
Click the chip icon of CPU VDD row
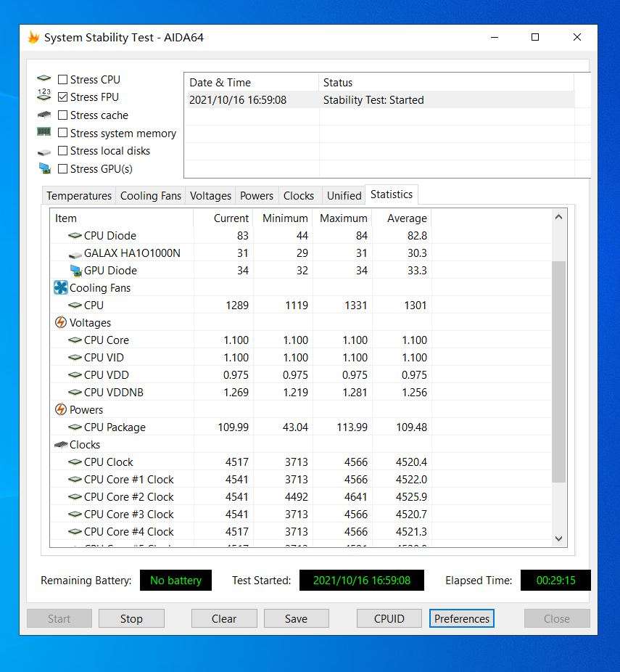75,374
